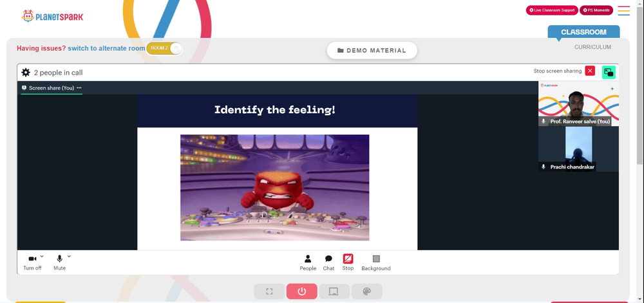Switch to the CURRICULUM tab
This screenshot has height=303, width=644.
(x=592, y=47)
